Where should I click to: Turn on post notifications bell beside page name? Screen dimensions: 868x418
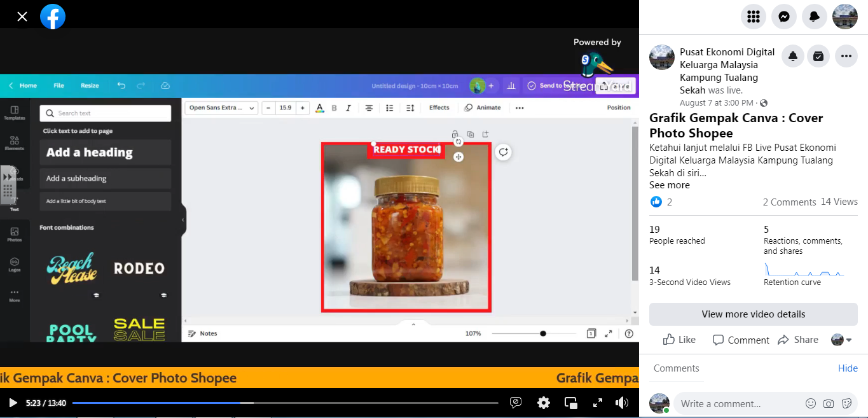(x=793, y=56)
